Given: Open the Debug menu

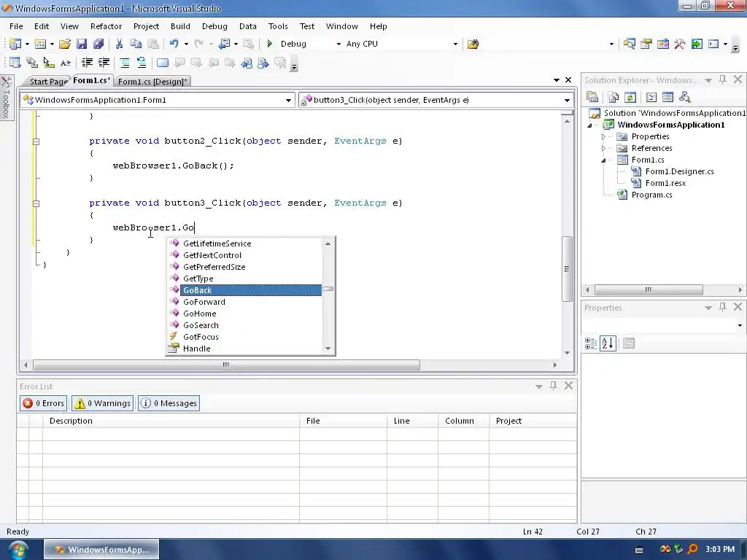Looking at the screenshot, I should (214, 26).
